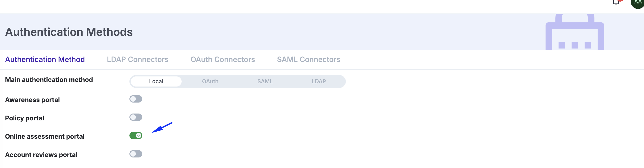Click the Online assessment portal label
The width and height of the screenshot is (644, 168).
(45, 136)
